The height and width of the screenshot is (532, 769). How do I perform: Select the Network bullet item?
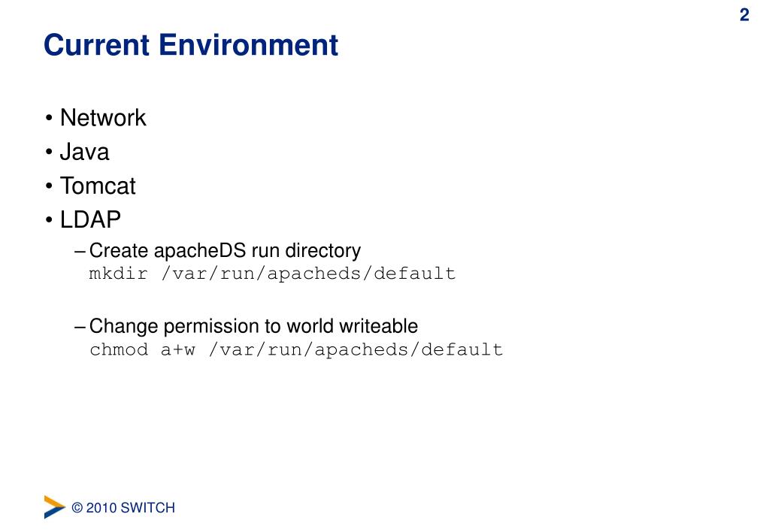(103, 118)
